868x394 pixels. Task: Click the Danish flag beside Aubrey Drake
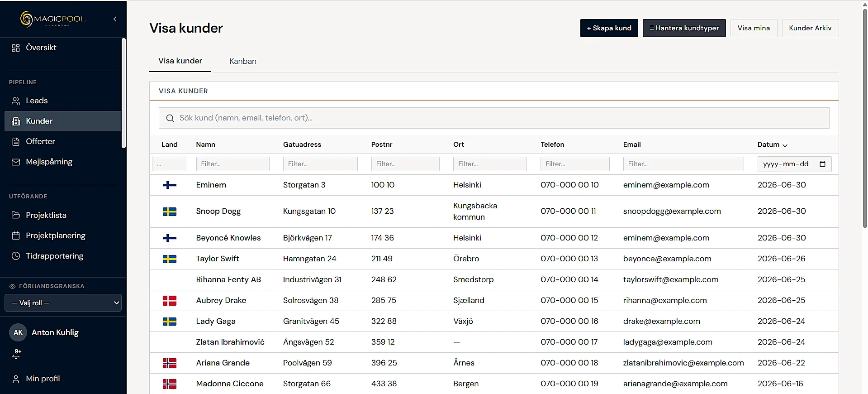(170, 301)
